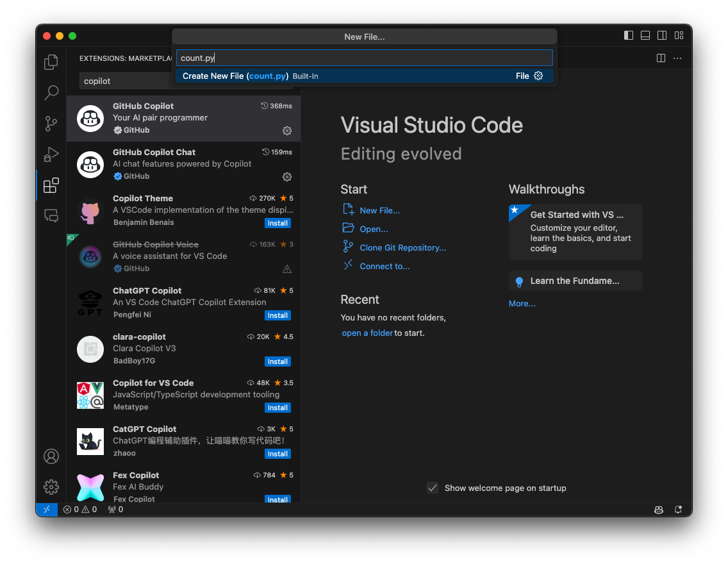Click the count.py file name input field
The image size is (728, 564).
click(363, 58)
